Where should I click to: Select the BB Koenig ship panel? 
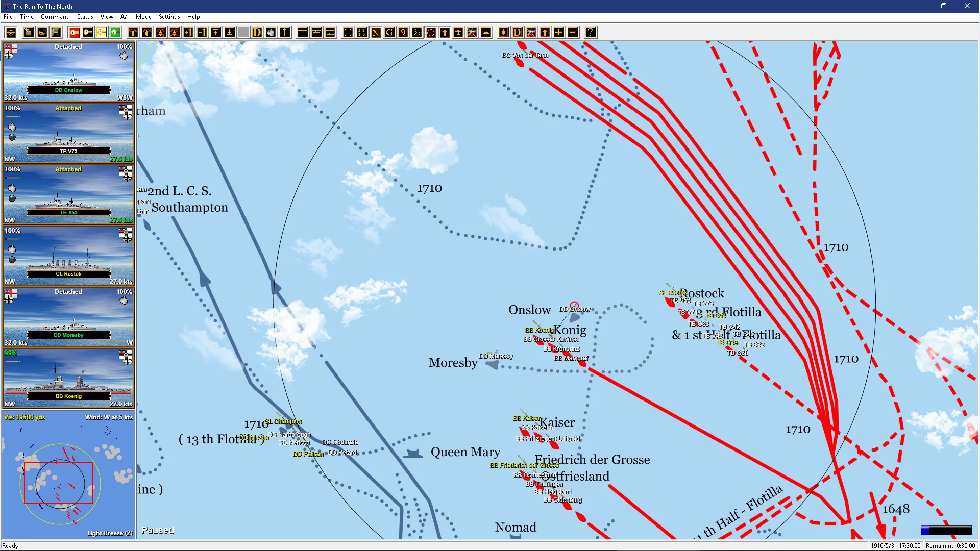tap(68, 378)
